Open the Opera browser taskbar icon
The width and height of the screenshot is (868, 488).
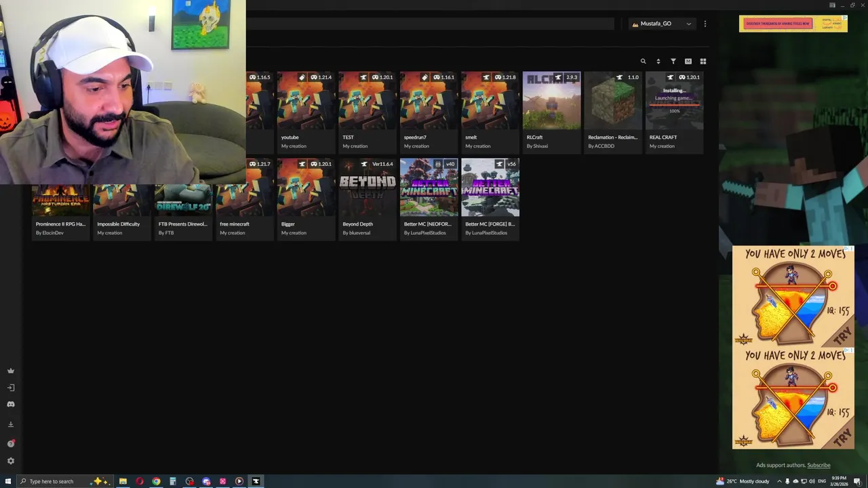tap(140, 481)
